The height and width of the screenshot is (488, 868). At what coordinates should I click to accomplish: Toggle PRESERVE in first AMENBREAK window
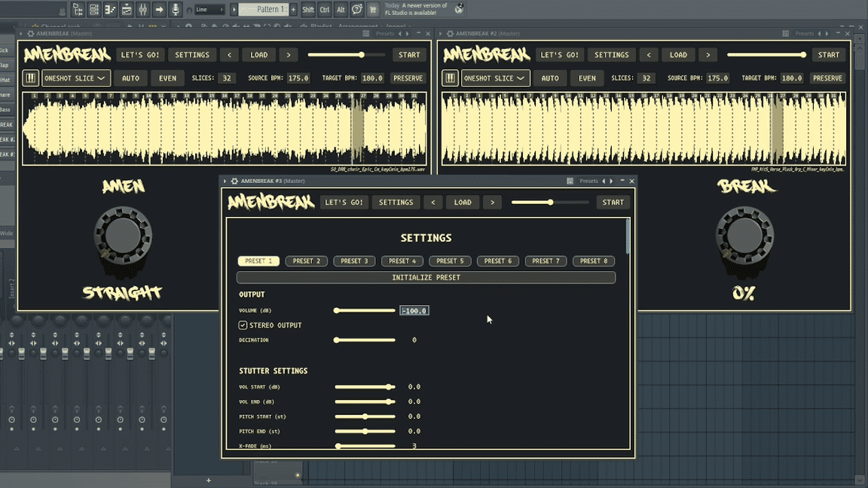tap(408, 78)
